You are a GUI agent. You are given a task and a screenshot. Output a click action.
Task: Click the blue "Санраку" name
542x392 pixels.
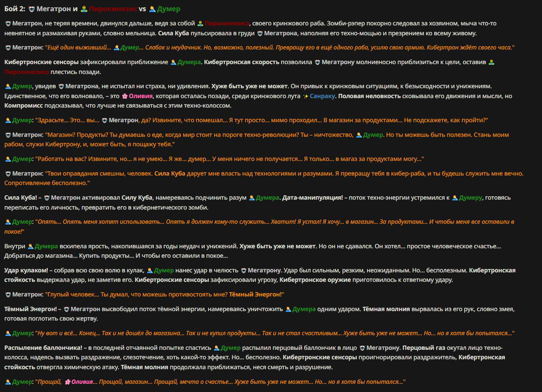click(x=322, y=96)
